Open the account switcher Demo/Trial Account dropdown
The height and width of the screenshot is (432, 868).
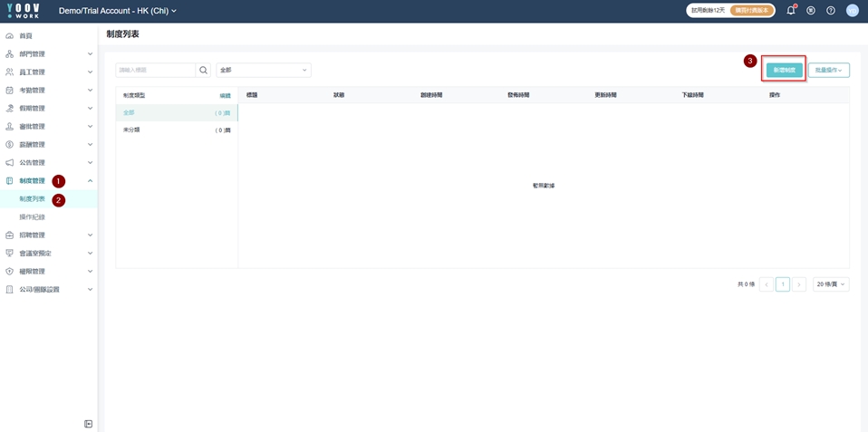pos(118,11)
